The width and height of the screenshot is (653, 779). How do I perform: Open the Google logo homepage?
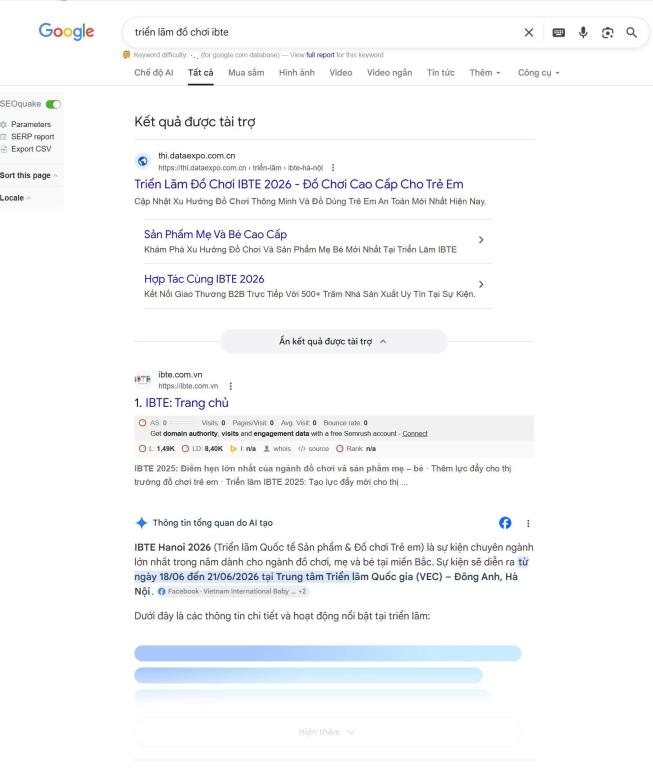66,31
